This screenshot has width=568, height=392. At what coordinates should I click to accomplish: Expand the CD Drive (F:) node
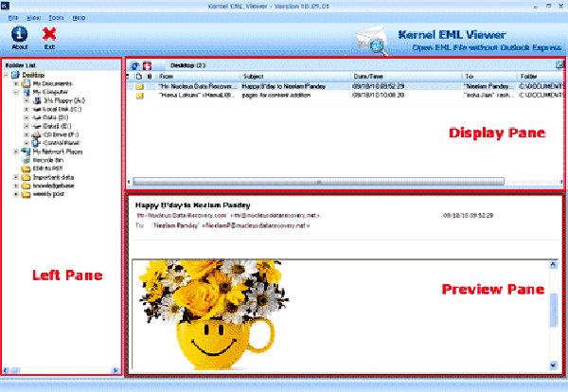27,134
